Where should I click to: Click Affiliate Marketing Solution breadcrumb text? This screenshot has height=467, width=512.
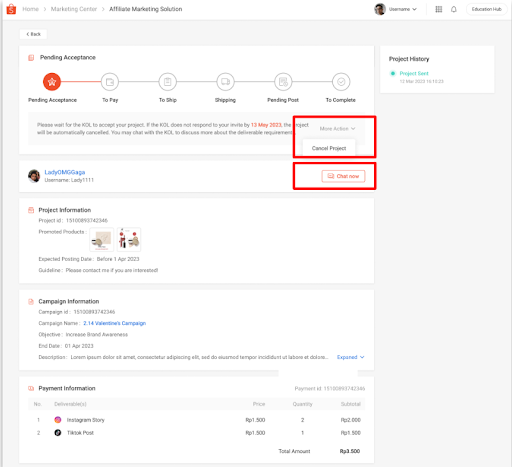(x=146, y=9)
